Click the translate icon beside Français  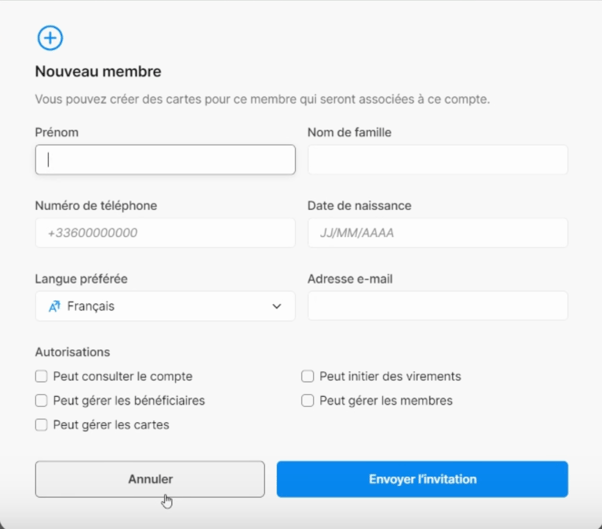55,306
